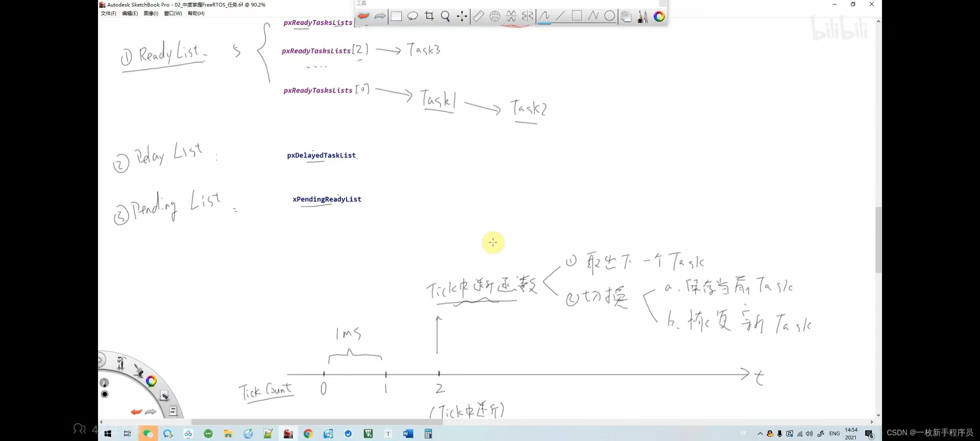Select the Oval draw style

pos(610,16)
